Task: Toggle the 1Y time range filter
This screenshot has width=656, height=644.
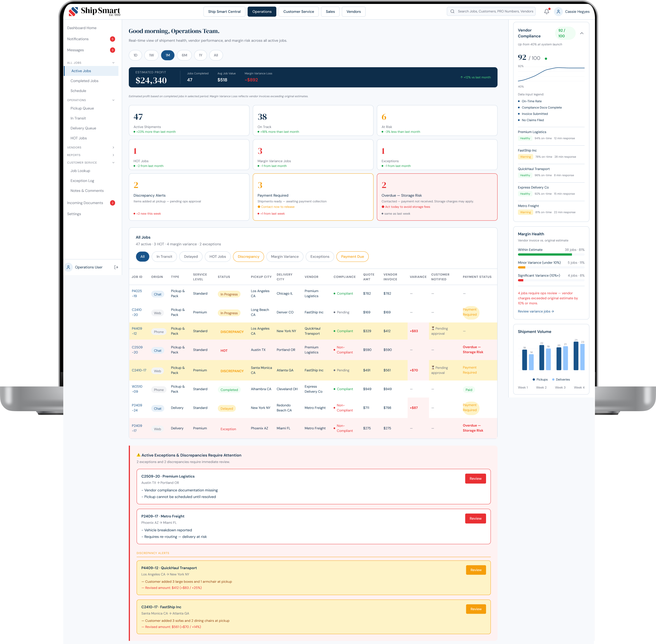Action: point(200,55)
